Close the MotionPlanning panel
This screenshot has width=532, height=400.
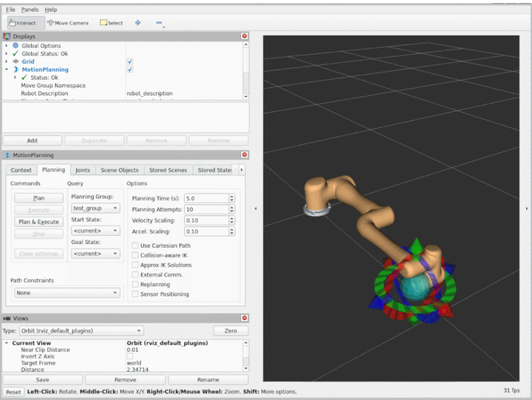[x=245, y=155]
